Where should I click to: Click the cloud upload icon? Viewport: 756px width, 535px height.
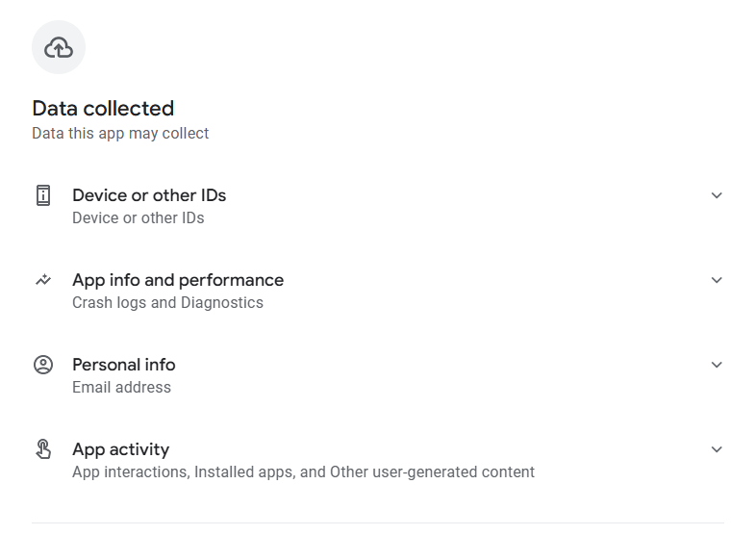(59, 47)
